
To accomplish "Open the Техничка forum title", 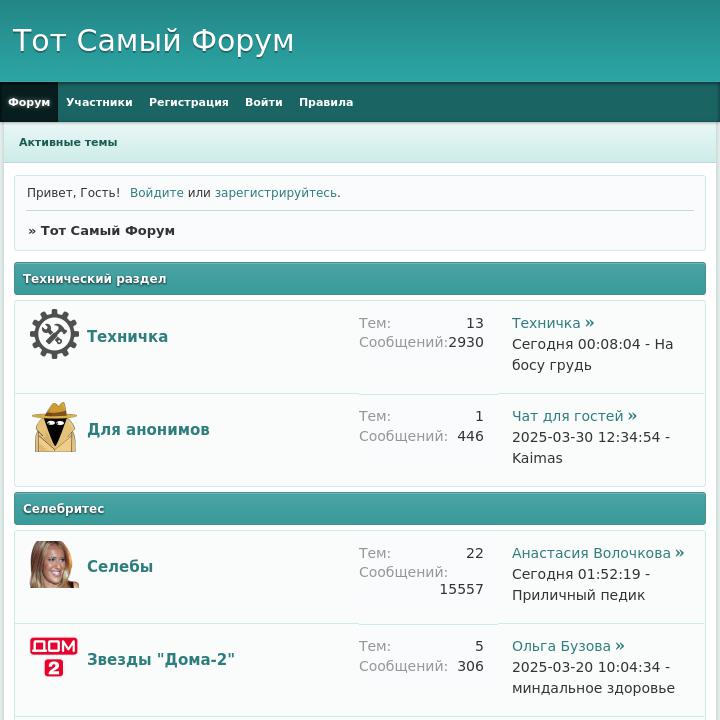I will pyautogui.click(x=128, y=336).
